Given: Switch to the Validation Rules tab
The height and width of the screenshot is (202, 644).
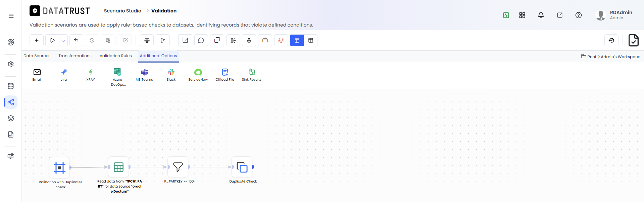Looking at the screenshot, I should (x=115, y=56).
